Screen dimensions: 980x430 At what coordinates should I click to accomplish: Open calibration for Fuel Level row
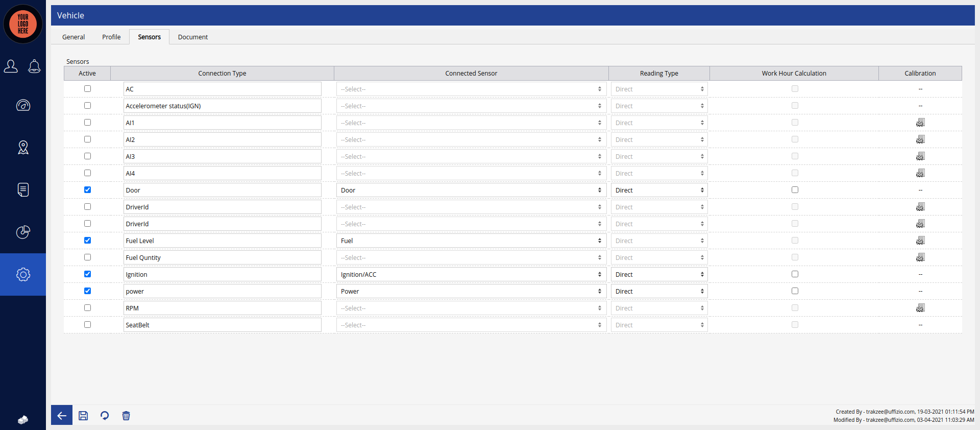point(920,241)
